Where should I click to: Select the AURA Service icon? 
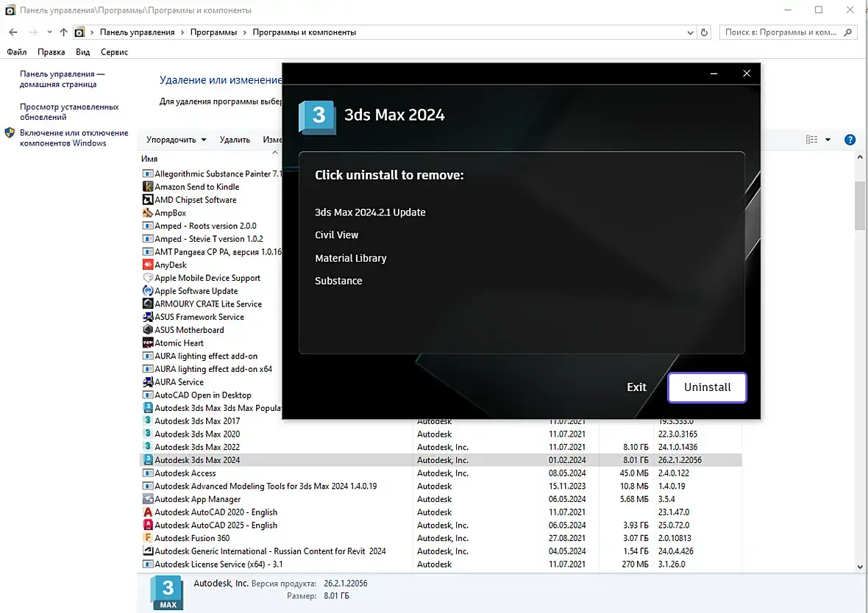point(148,381)
